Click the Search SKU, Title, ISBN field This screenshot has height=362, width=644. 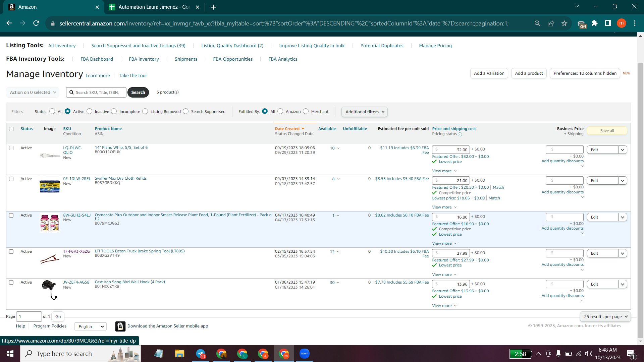96,92
